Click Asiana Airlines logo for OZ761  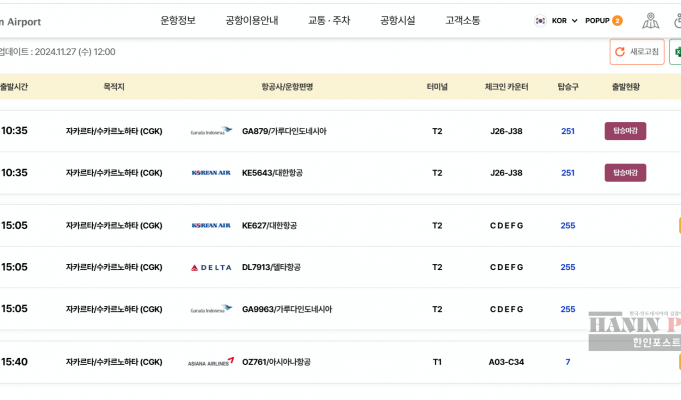pyautogui.click(x=211, y=362)
